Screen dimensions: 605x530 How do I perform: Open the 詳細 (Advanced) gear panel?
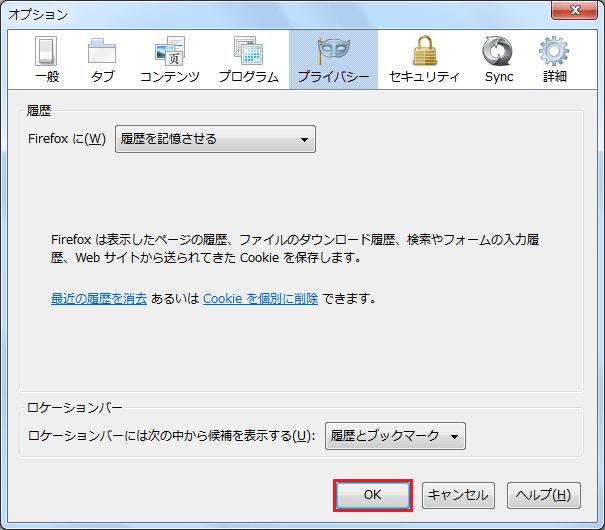click(554, 60)
